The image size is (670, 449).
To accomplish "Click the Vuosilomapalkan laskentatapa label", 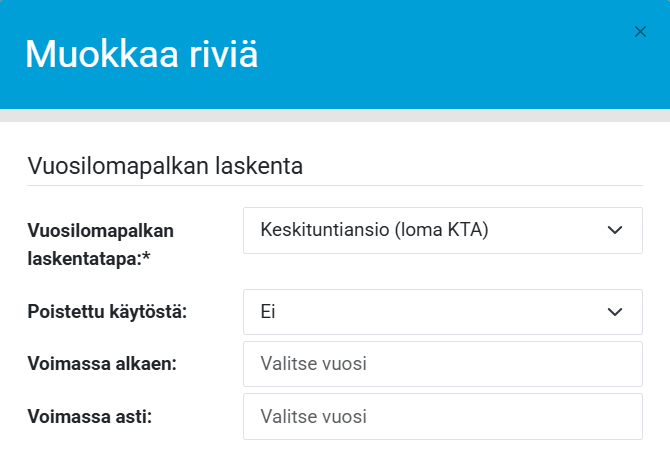I will coord(101,245).
